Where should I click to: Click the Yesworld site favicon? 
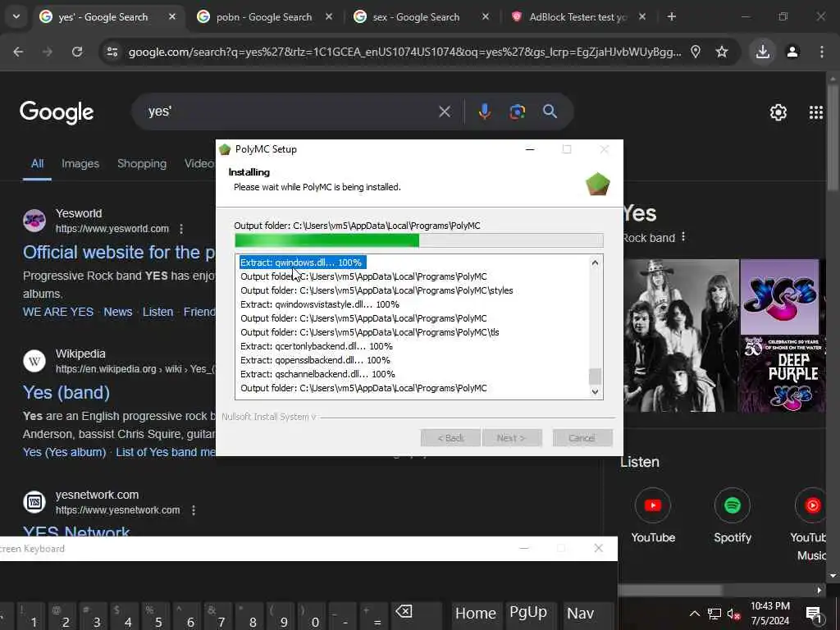pyautogui.click(x=34, y=221)
